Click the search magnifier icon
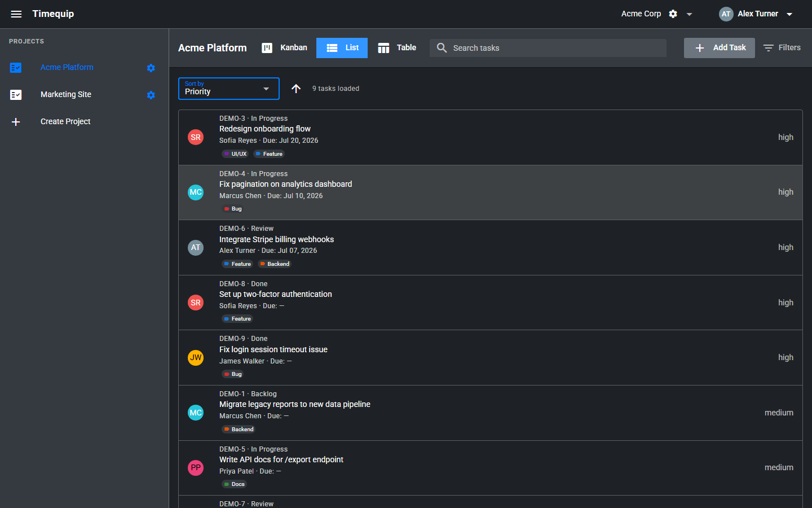Viewport: 812px width, 508px height. [x=442, y=48]
